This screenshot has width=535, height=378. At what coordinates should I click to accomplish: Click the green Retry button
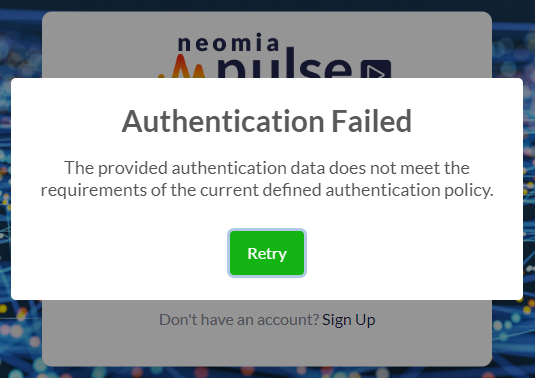pos(267,253)
